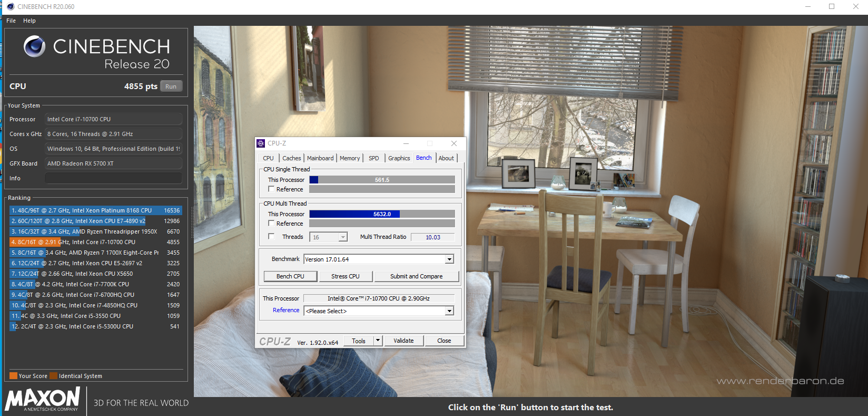The image size is (868, 416).
Task: Select ranking row Intel Core i7-4850HQ CPU
Action: pos(95,305)
